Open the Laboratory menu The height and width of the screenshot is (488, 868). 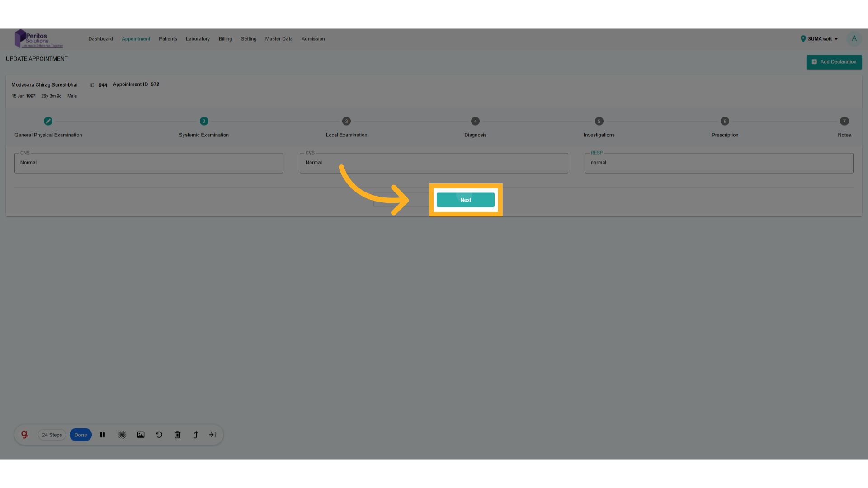click(x=198, y=39)
